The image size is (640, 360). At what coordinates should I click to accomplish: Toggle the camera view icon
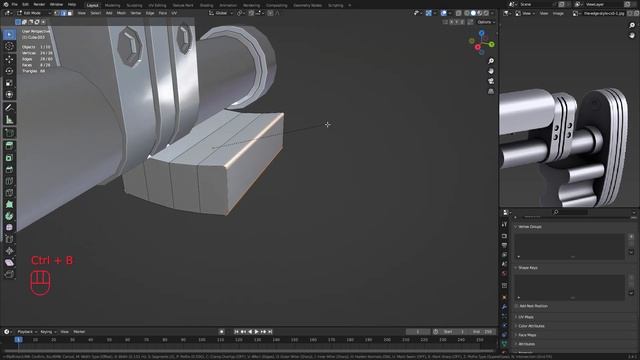pos(491,81)
